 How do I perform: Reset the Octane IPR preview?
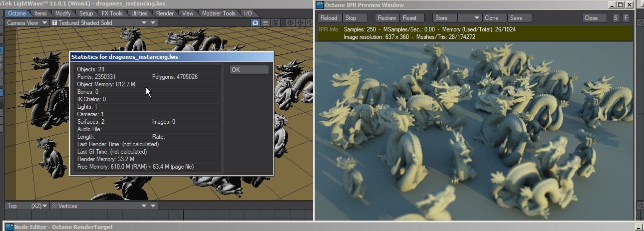pos(412,18)
